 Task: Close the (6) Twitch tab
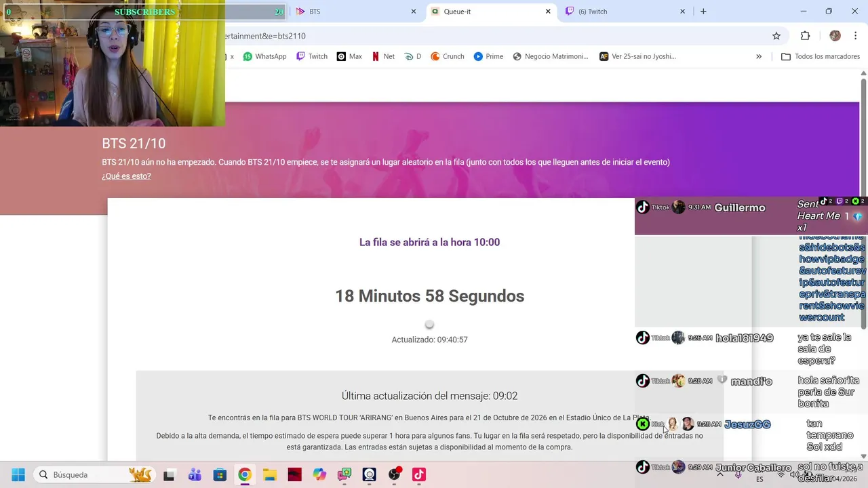click(x=682, y=12)
